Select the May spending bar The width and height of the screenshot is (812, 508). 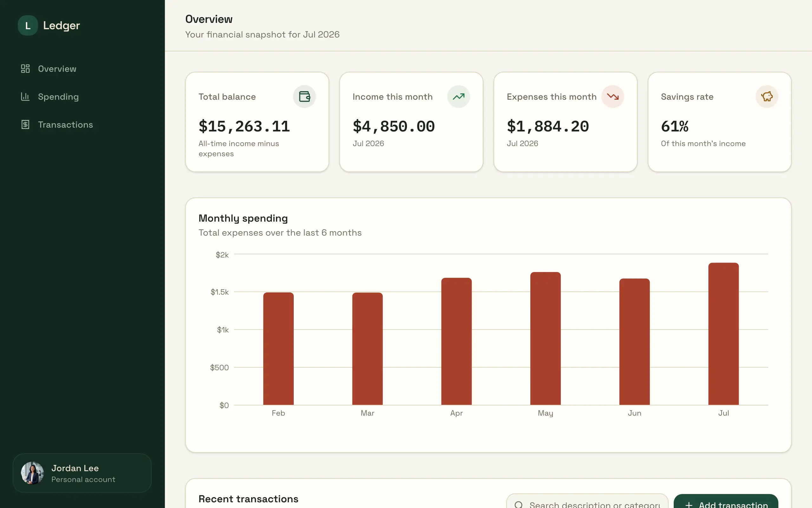click(x=545, y=339)
